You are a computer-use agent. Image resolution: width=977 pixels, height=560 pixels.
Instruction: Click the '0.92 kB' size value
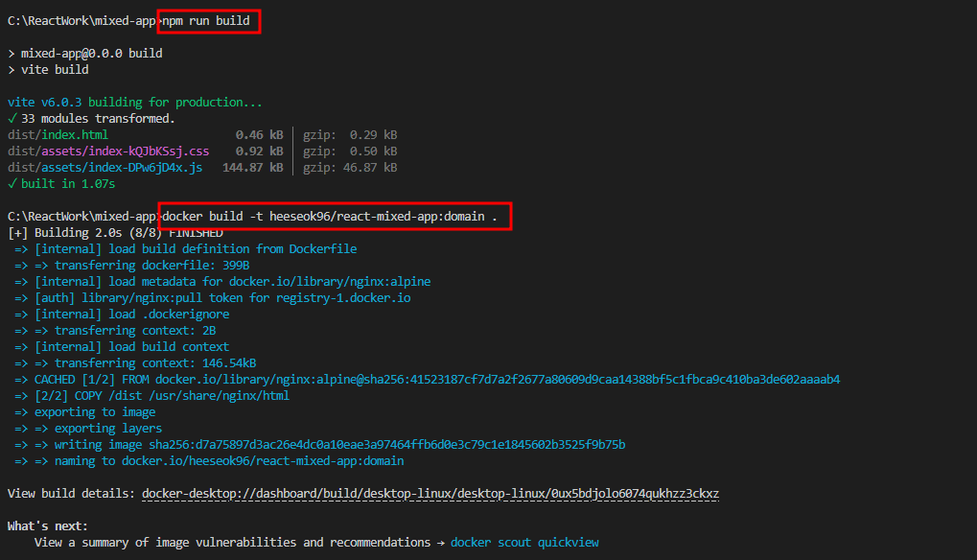click(259, 151)
